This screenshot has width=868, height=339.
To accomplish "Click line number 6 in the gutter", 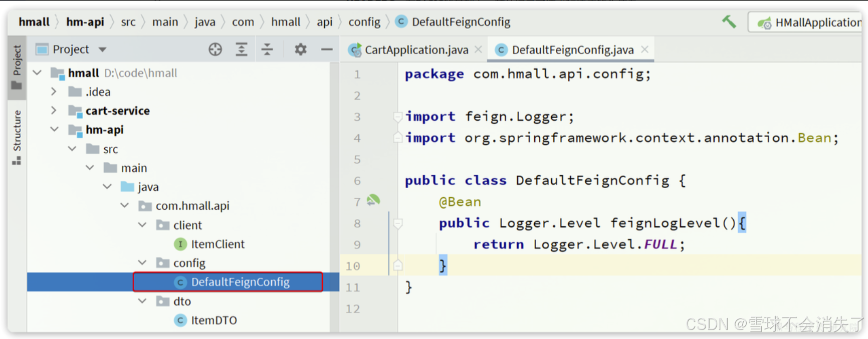I will [357, 181].
